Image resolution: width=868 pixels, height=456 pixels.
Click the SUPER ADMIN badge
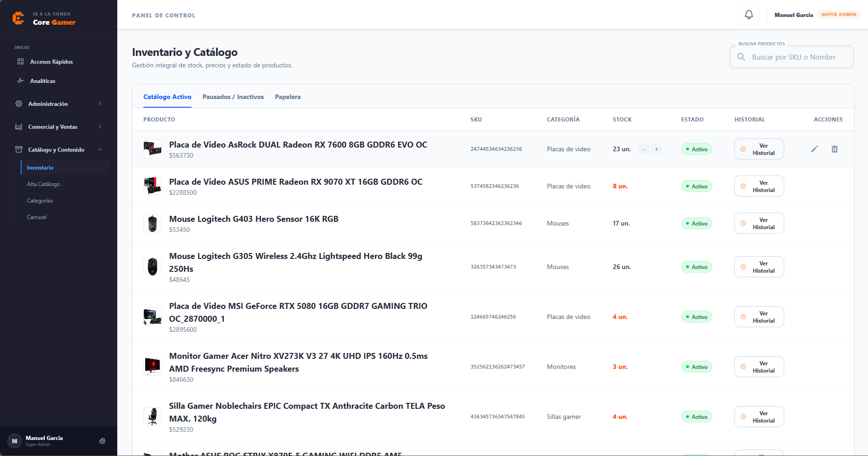839,14
